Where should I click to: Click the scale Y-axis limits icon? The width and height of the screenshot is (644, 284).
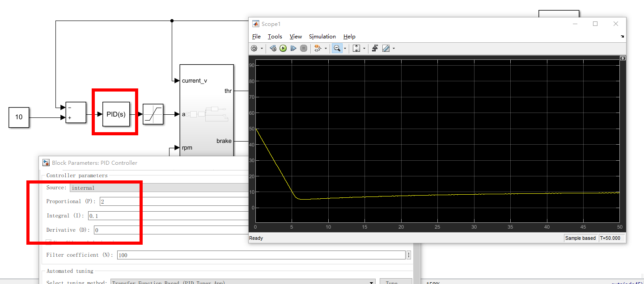[356, 48]
